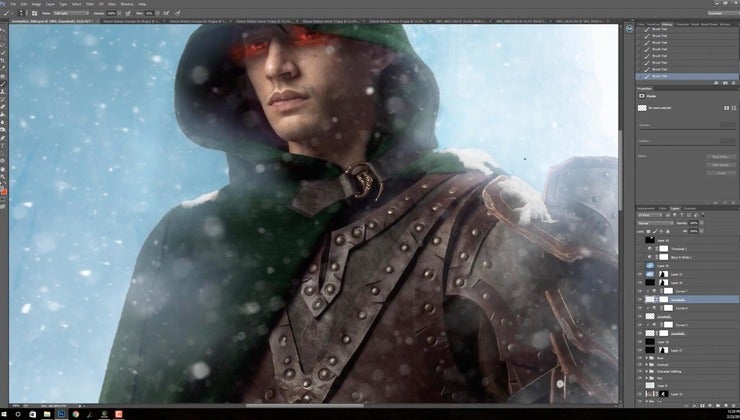Click the Density slider in Properties

(687, 129)
